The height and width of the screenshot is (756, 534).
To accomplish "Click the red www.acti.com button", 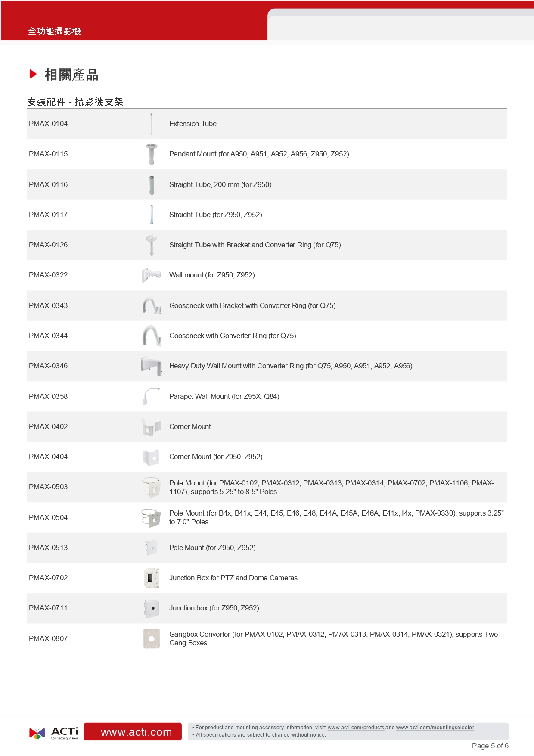I will [133, 731].
